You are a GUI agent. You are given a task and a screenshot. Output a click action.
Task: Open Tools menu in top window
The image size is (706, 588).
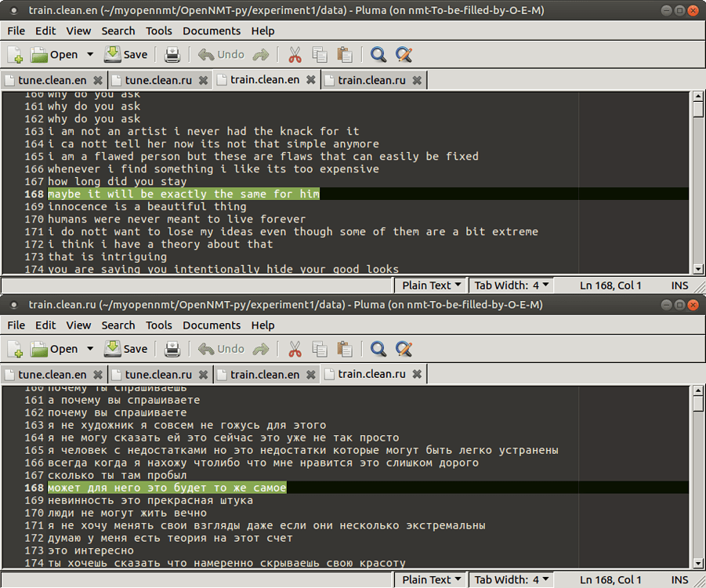click(158, 31)
